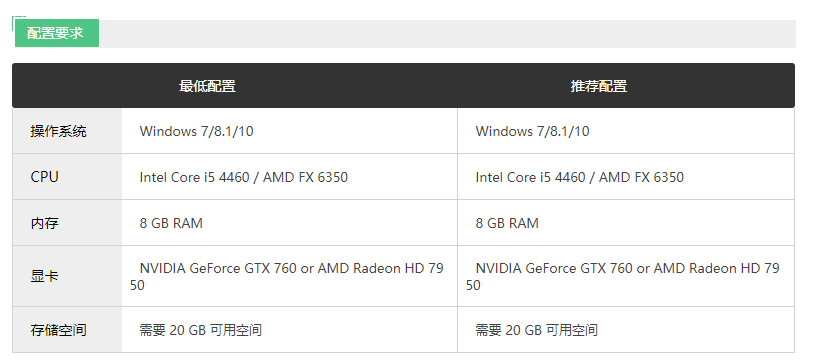
Task: Click recommended 需要 20 GB 可用空间 cell
Action: (626, 330)
